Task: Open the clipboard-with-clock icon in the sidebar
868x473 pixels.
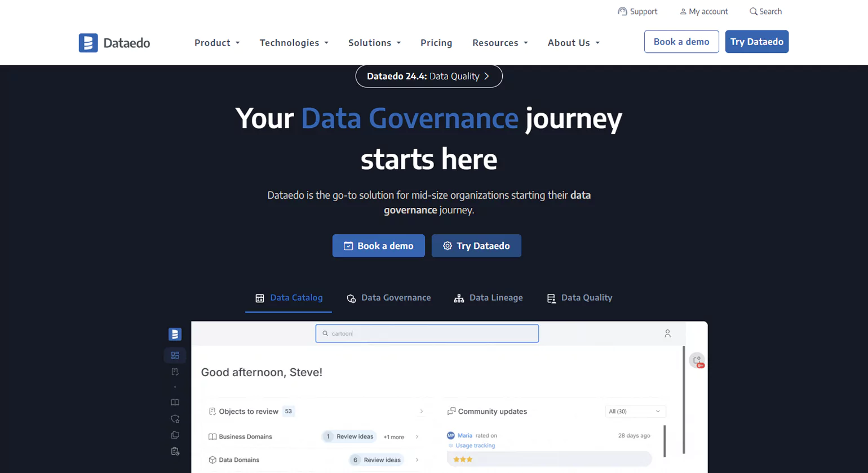Action: click(x=175, y=451)
